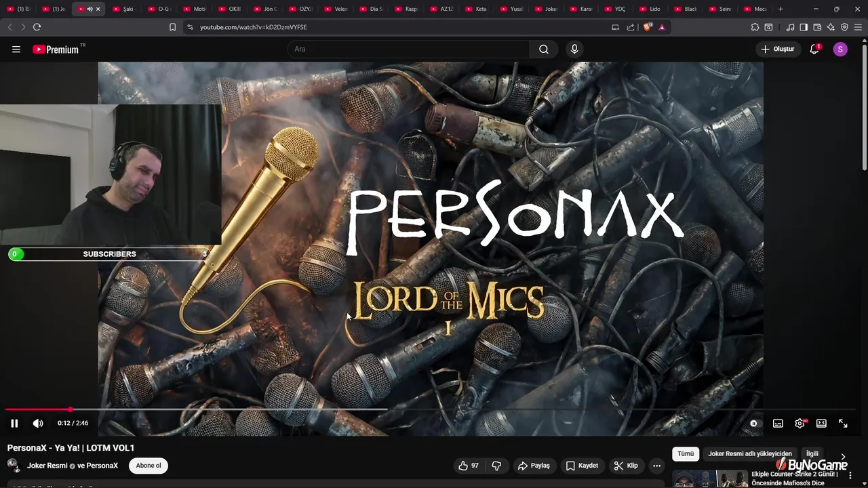This screenshot has width=868, height=488.
Task: Open the PersonaX channel link
Action: (x=102, y=466)
